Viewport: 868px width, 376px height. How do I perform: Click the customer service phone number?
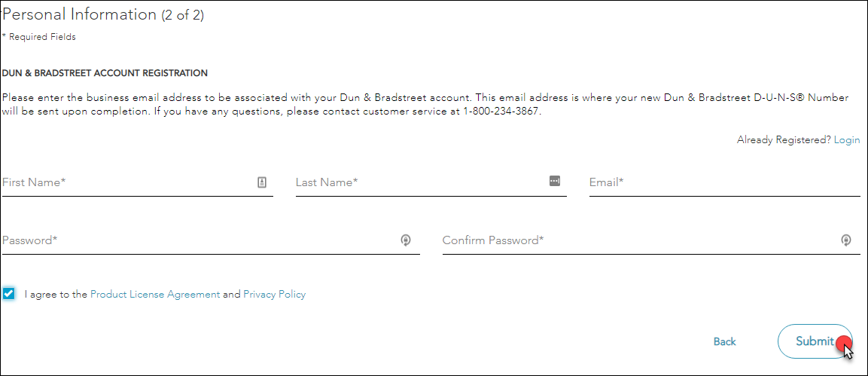coord(503,112)
